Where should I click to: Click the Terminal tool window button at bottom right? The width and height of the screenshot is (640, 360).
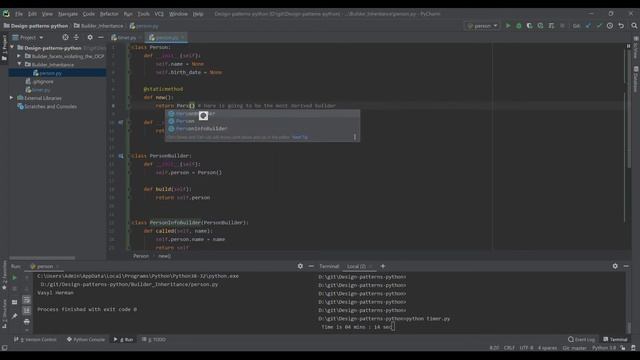616,340
